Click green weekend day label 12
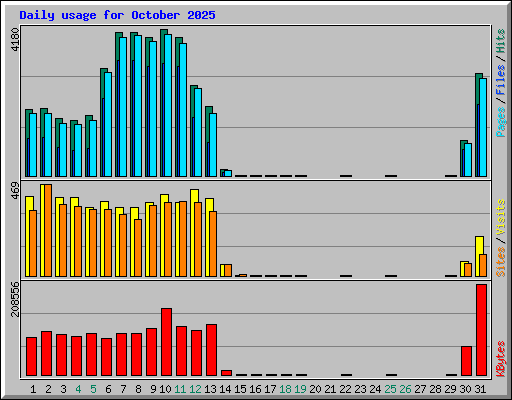The height and width of the screenshot is (400, 512). (195, 389)
